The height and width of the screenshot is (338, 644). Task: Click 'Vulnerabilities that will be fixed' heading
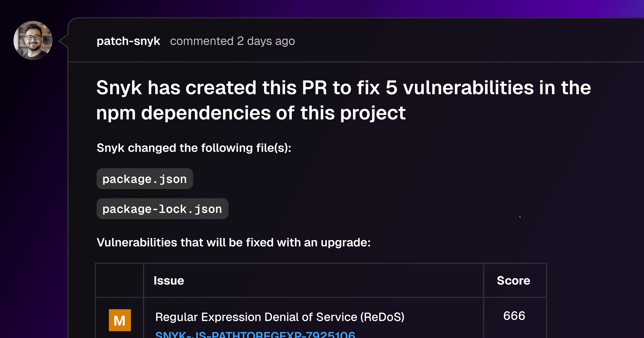coord(233,243)
